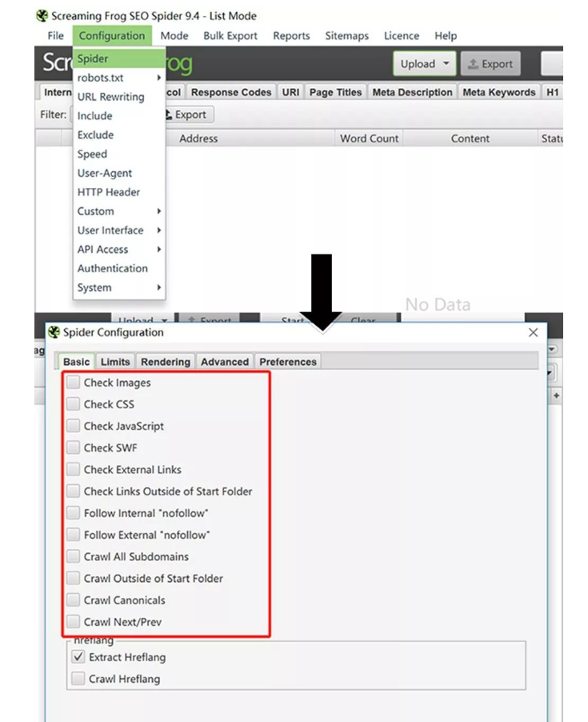Open the File menu
The height and width of the screenshot is (722, 588).
(56, 36)
